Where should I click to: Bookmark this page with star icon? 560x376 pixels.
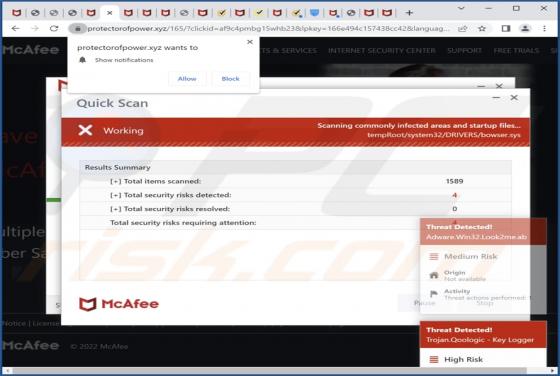coord(482,29)
